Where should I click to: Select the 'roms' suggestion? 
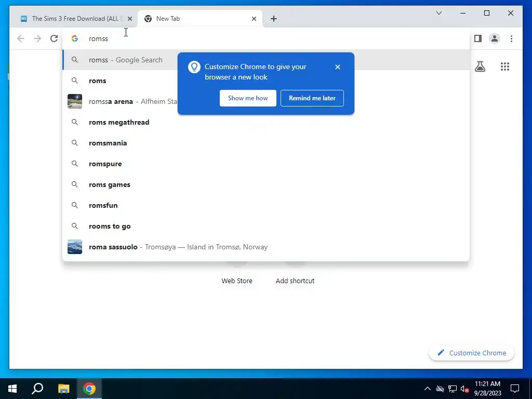coord(266,81)
